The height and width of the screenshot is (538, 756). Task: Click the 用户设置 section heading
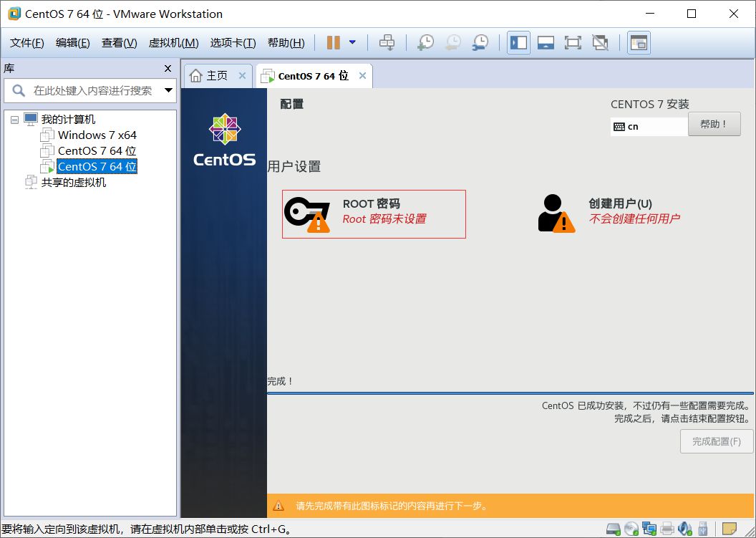coord(294,166)
